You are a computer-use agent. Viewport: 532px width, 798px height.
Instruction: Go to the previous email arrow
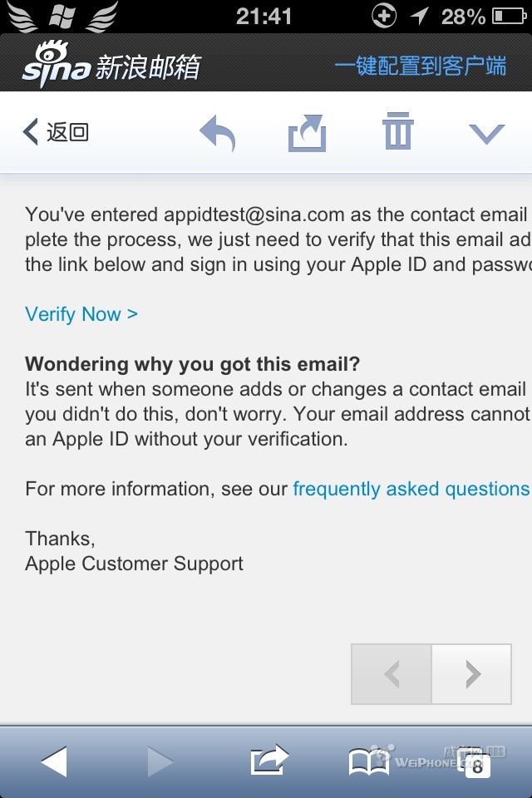[392, 674]
